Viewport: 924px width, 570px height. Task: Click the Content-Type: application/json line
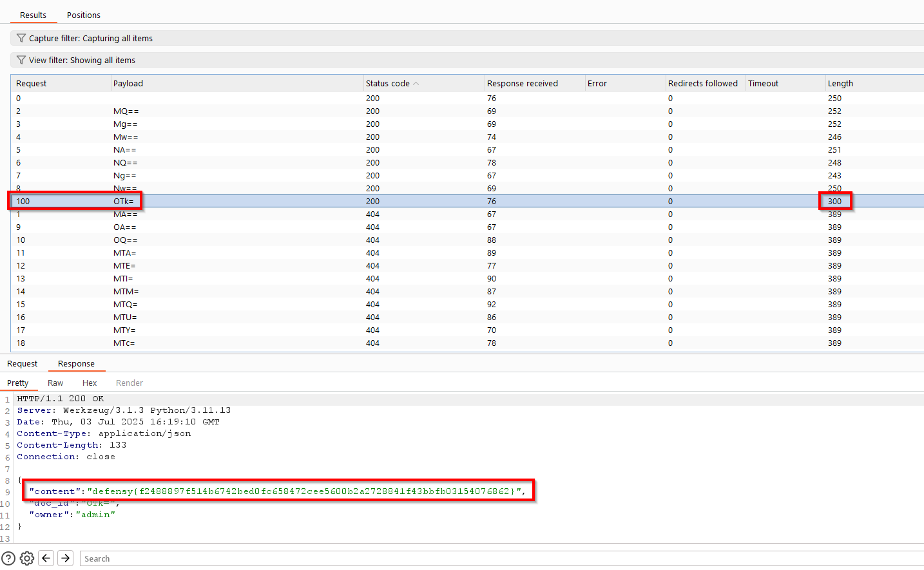coord(104,433)
